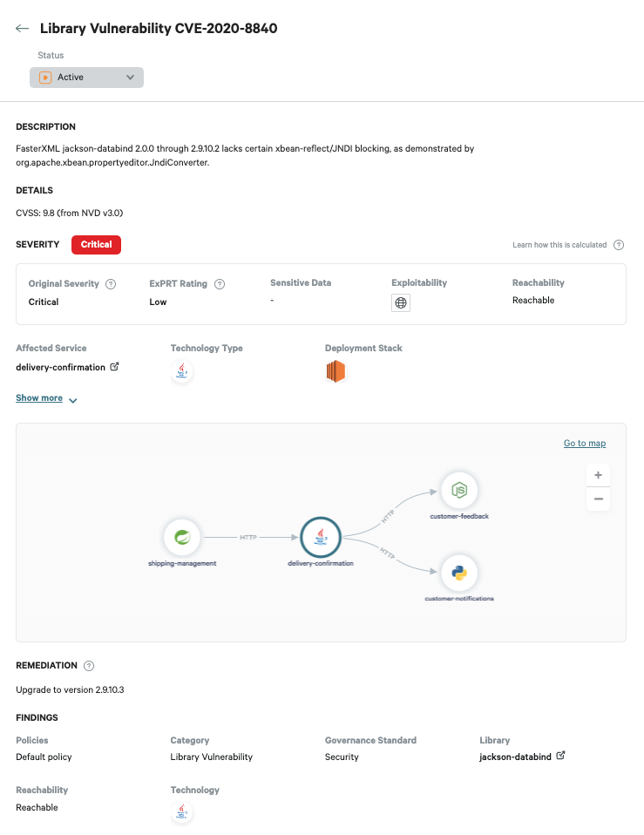
Task: Click the customer-feedback node label
Action: point(459,516)
